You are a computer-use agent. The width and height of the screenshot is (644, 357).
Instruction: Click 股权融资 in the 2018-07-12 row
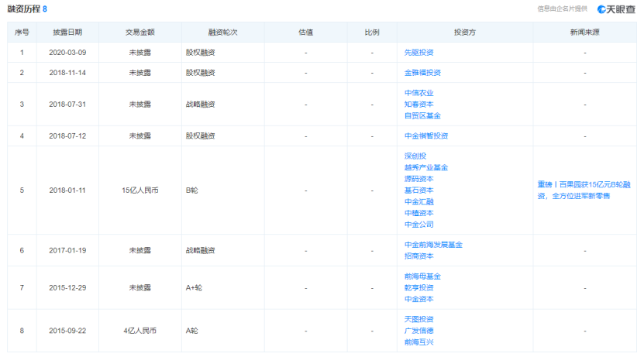[201, 136]
